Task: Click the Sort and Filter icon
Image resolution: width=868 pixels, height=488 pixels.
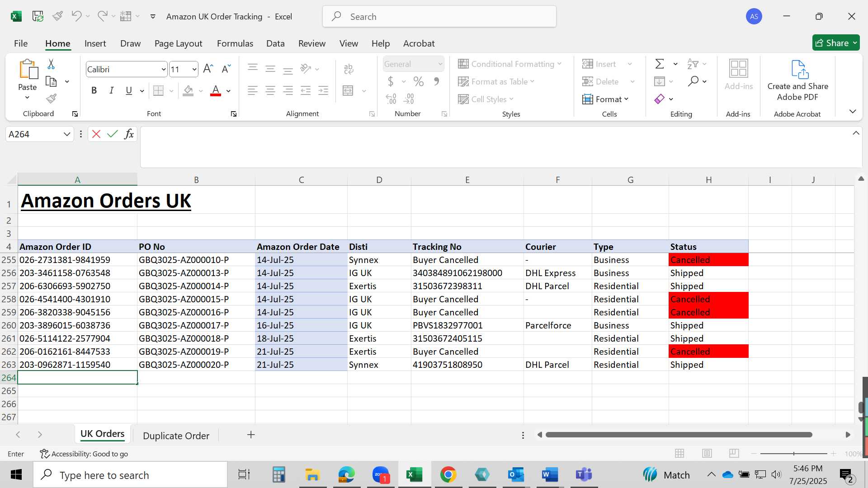Action: (693, 64)
